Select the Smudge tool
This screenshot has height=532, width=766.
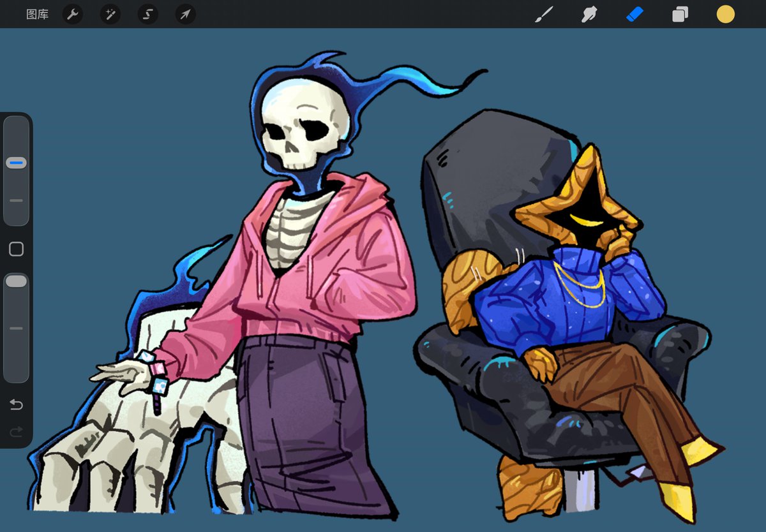[x=589, y=14]
